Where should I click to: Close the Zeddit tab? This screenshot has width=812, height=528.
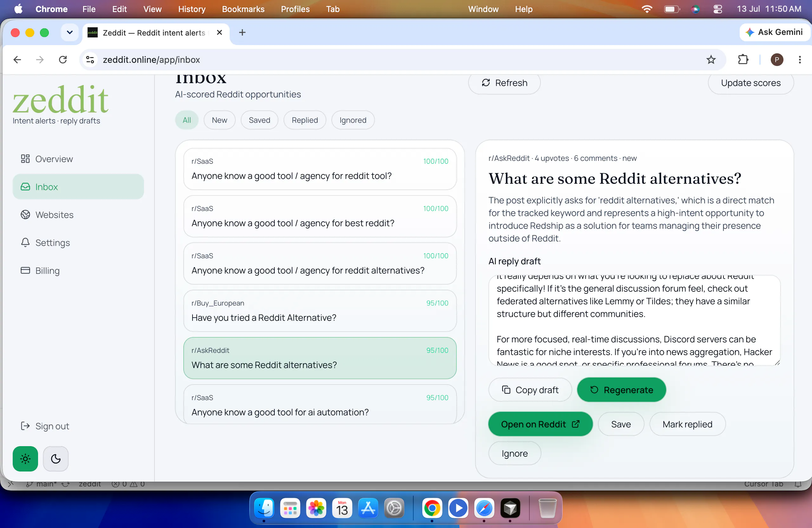[219, 32]
